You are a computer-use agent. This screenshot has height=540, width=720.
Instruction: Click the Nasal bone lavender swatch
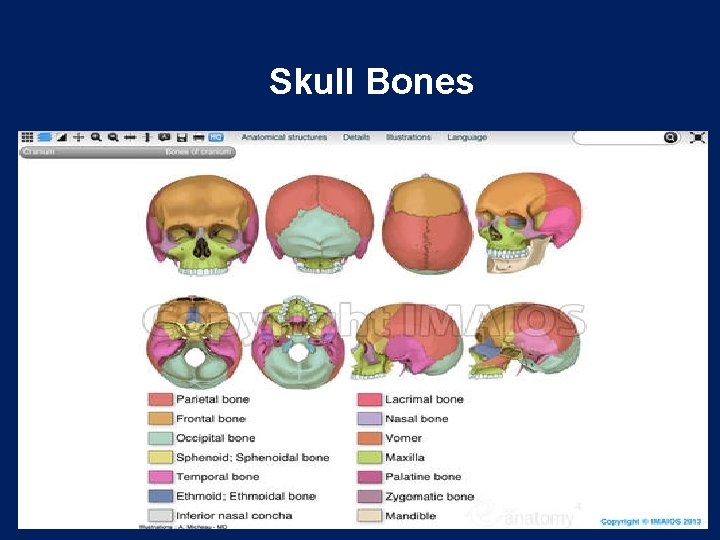[x=370, y=418]
